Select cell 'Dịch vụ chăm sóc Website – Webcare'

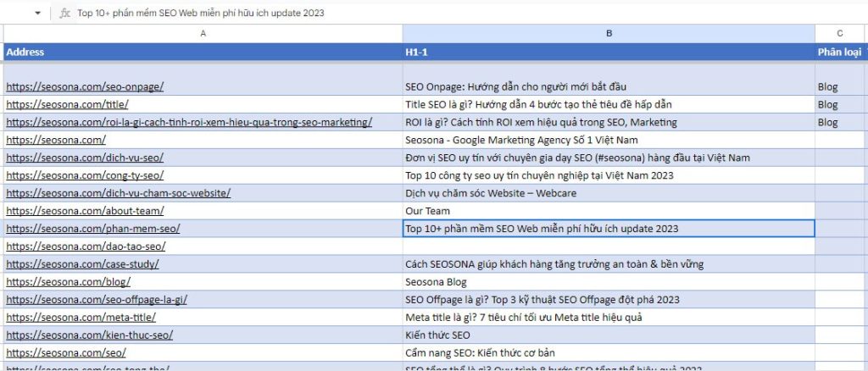tap(609, 193)
